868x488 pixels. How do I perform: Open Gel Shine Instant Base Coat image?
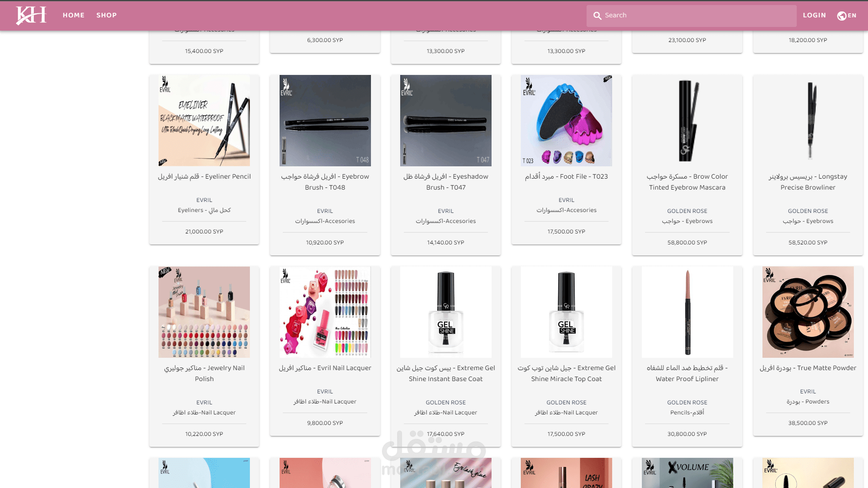coord(445,312)
